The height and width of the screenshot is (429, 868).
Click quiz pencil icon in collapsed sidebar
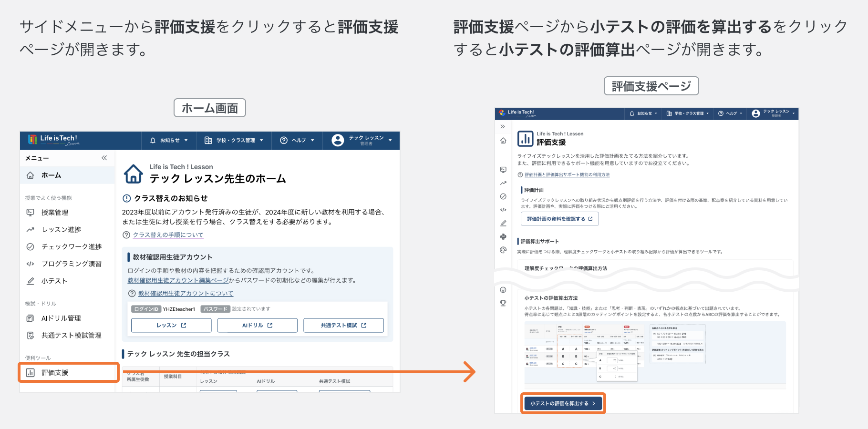point(503,223)
